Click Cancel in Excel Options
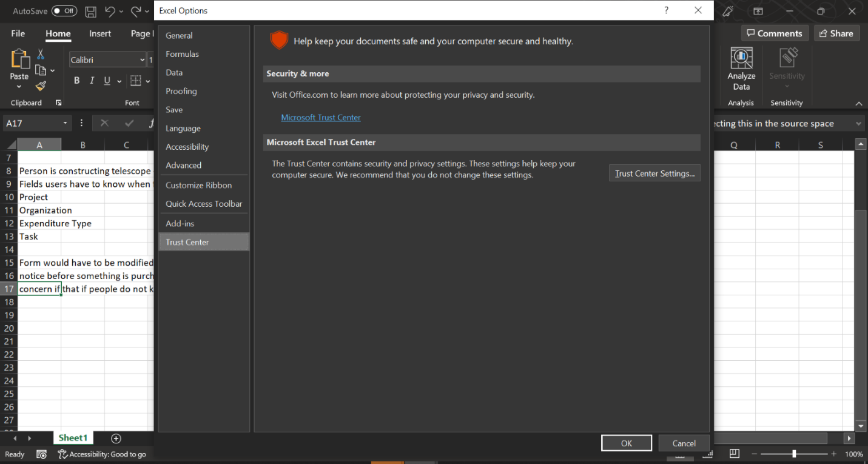Image resolution: width=868 pixels, height=464 pixels. tap(684, 443)
